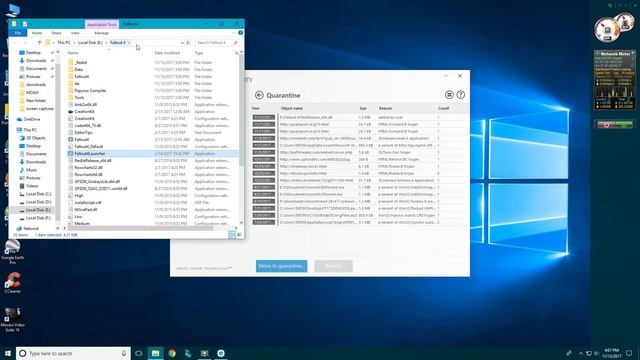Select the Data folder
This screenshot has height=360, width=640.
[x=78, y=69]
